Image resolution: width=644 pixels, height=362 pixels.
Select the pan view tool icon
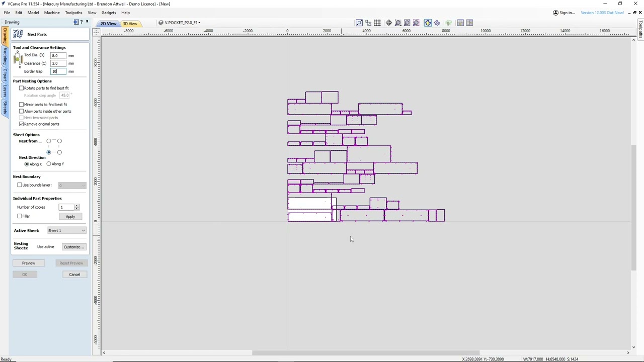click(x=389, y=23)
